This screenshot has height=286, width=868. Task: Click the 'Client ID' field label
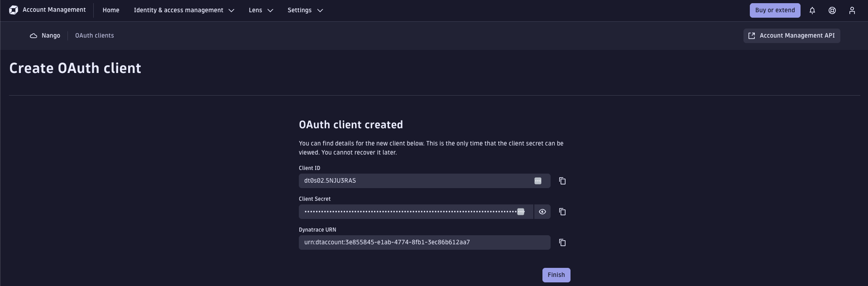click(309, 168)
